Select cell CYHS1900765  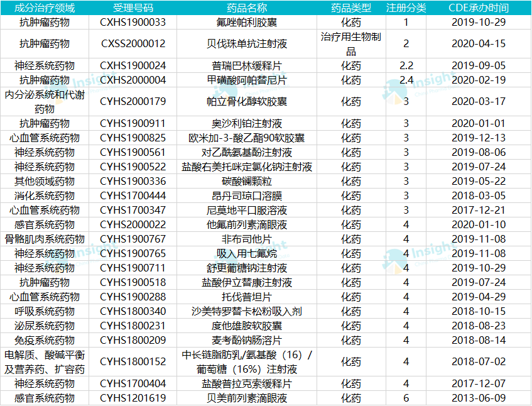point(133,253)
